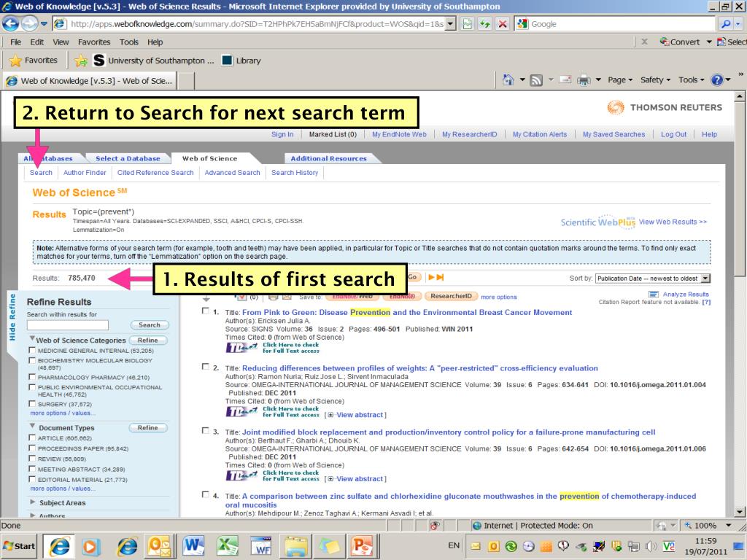This screenshot has width=747, height=560.
Task: Check the Pharmacology Pharmacy category
Action: [x=32, y=377]
